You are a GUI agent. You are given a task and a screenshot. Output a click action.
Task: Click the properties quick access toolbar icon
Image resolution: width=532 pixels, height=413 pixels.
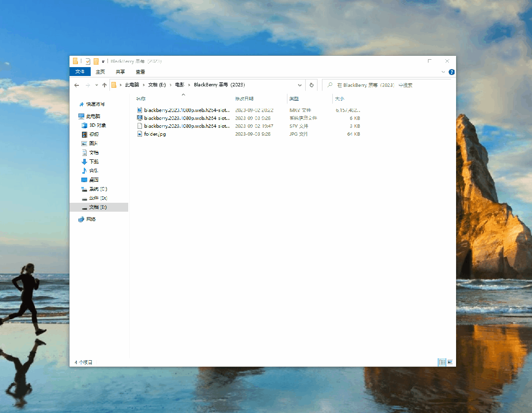pyautogui.click(x=88, y=61)
